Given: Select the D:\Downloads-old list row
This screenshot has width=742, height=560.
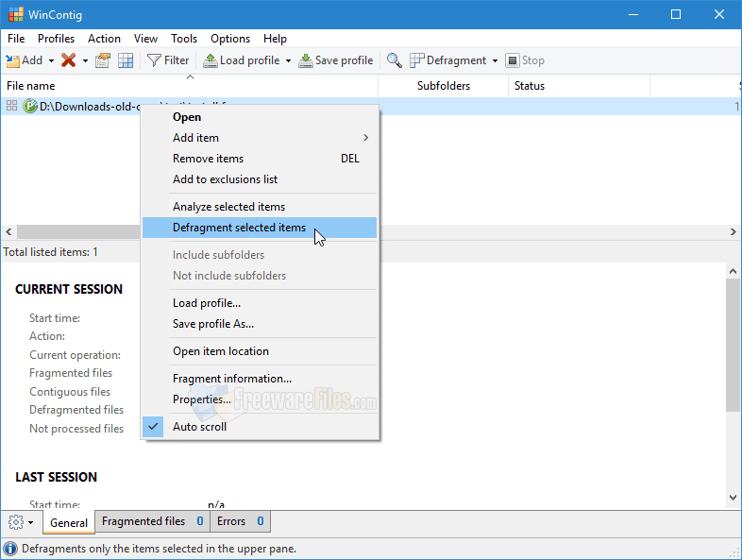Looking at the screenshot, I should click(x=371, y=106).
